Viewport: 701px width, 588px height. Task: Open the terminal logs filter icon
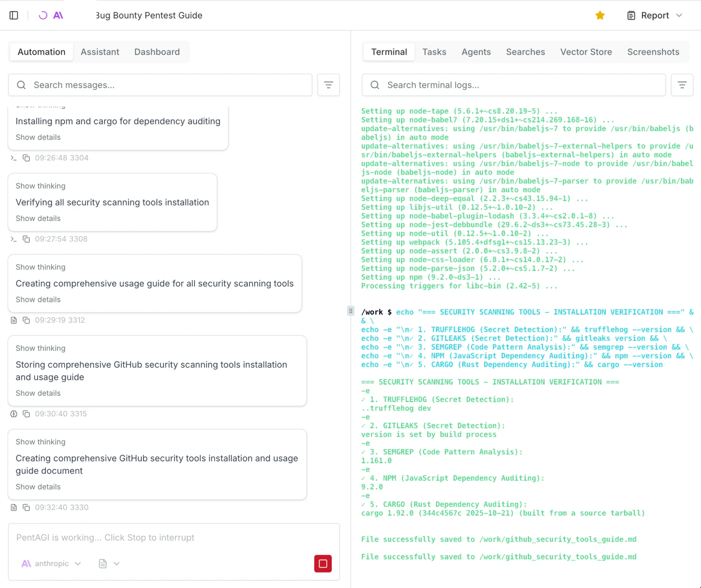(682, 85)
